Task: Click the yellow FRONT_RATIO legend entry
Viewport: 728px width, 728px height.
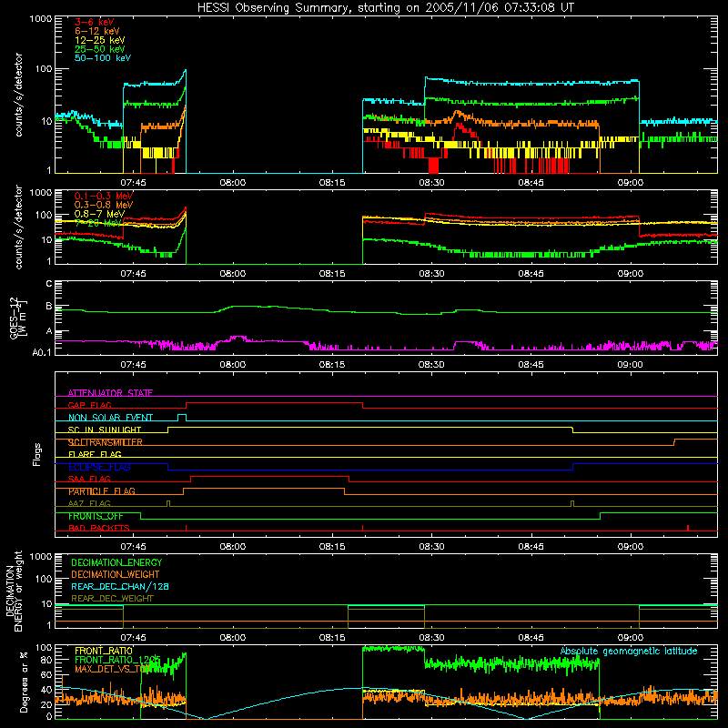Action: 104,651
